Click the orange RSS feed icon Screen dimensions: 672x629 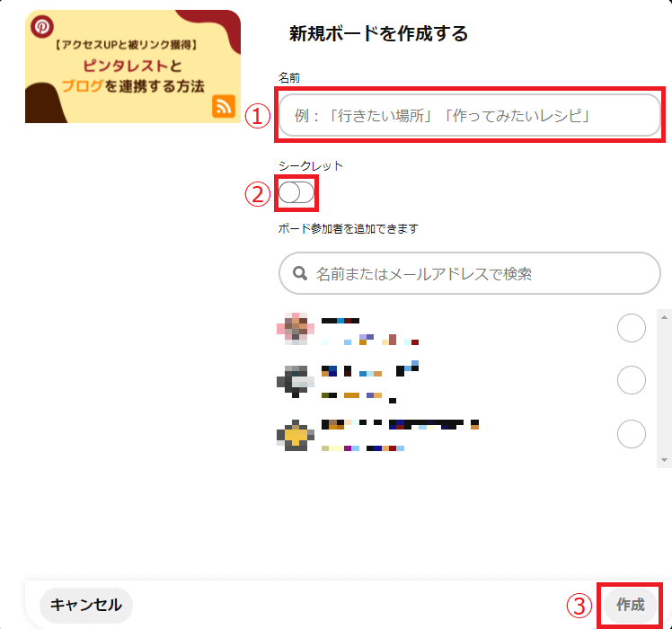tap(224, 106)
